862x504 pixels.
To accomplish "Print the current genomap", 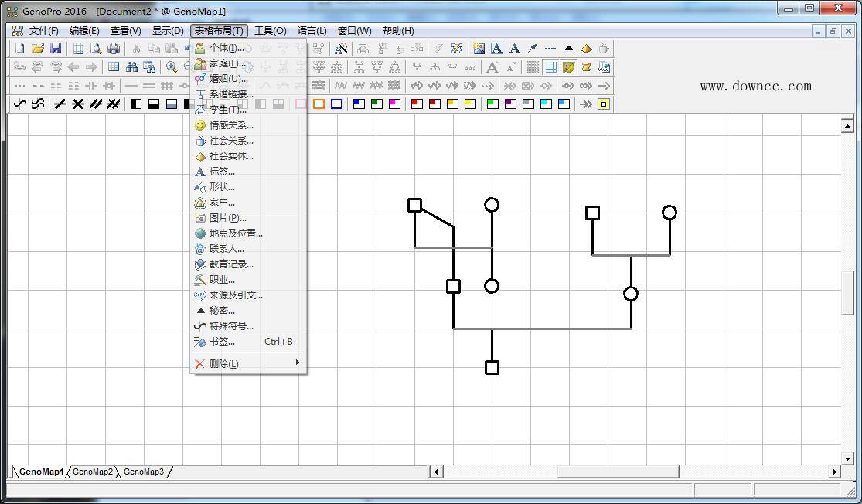I will pos(113,48).
